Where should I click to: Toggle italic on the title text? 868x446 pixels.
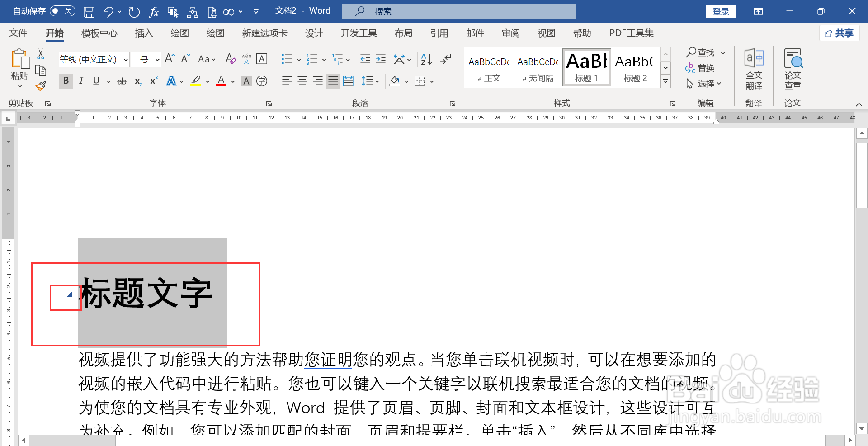point(81,81)
